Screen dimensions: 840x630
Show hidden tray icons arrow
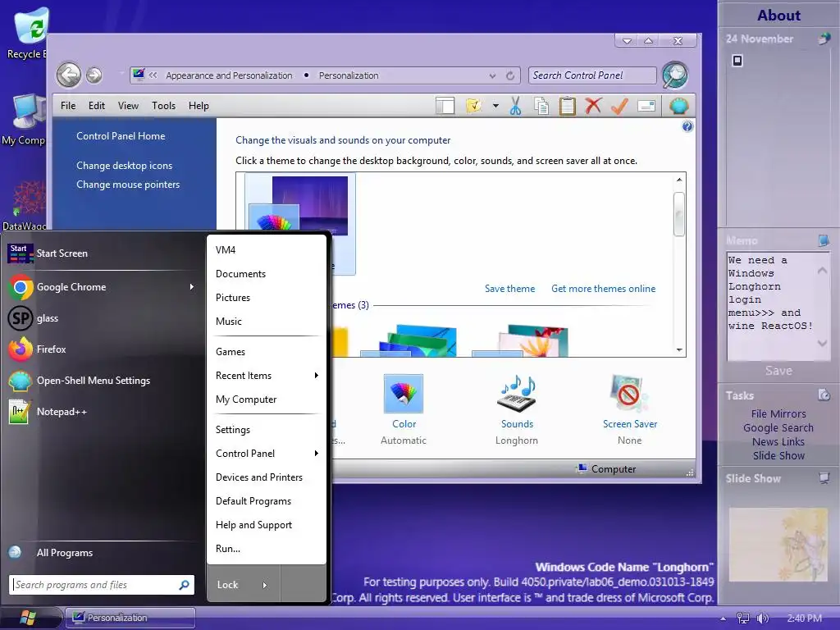tap(724, 619)
